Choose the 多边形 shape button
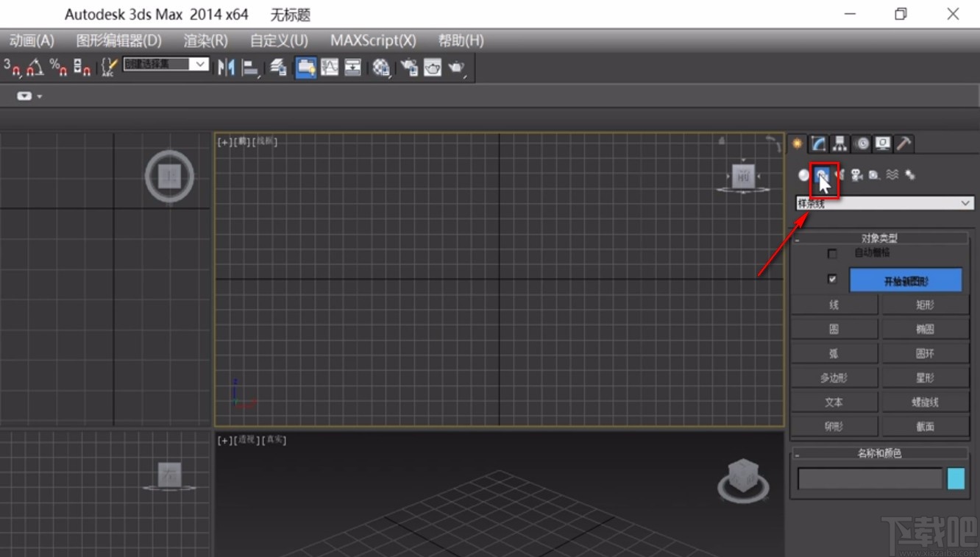Viewport: 980px width, 557px height. tap(834, 377)
